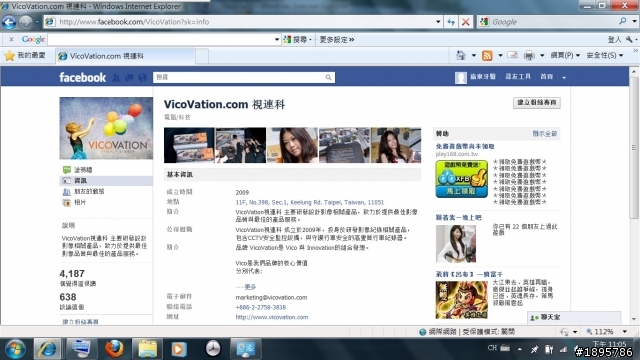Open the Home button dropdown arrow
This screenshot has height=360, width=640.
click(473, 55)
